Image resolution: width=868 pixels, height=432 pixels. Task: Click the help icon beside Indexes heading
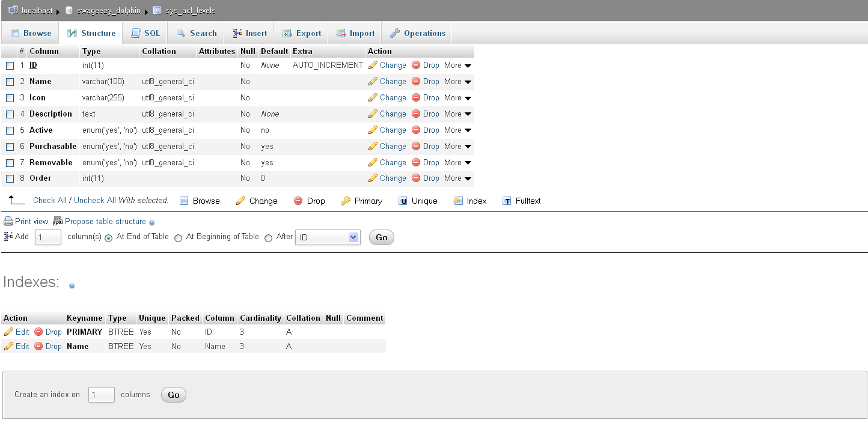point(72,285)
